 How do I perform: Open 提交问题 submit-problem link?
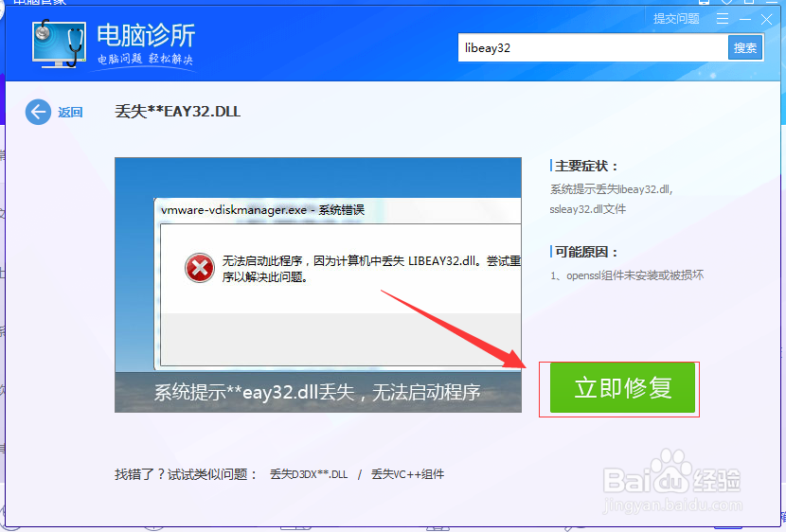pos(676,19)
